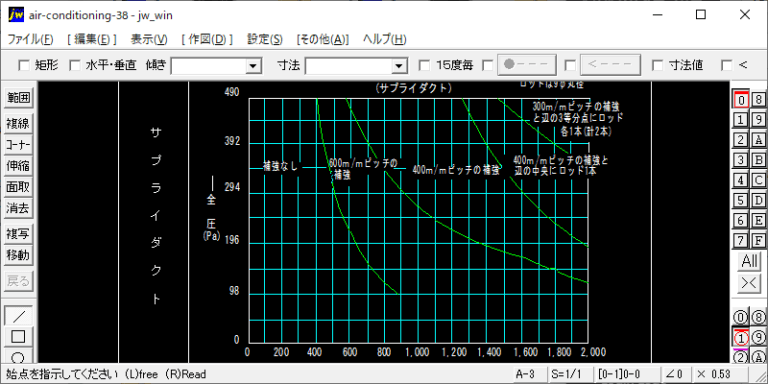Select the 複線 double line tool

[19, 124]
